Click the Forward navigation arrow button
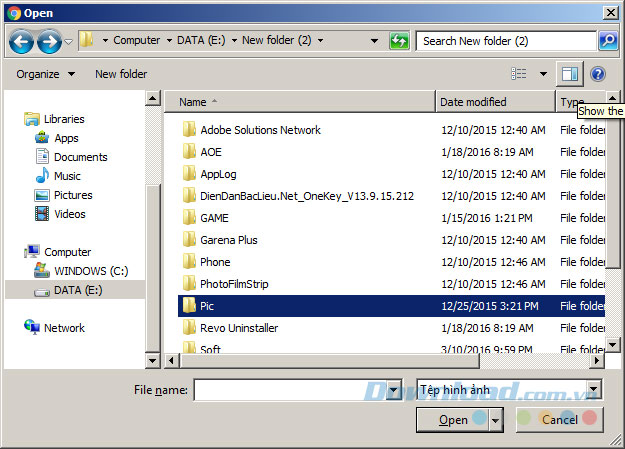The height and width of the screenshot is (449, 625). [x=48, y=41]
